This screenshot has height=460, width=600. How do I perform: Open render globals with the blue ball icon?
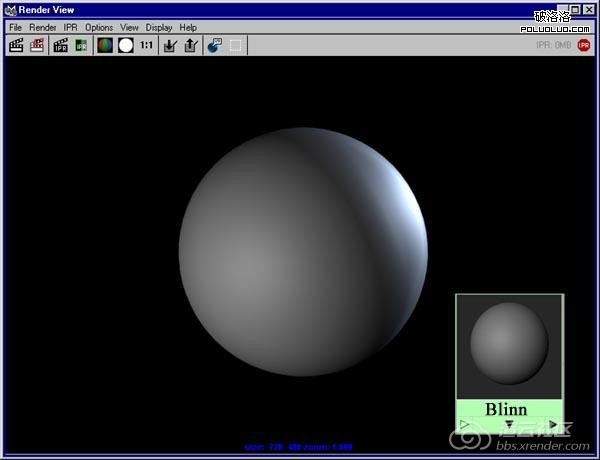215,45
